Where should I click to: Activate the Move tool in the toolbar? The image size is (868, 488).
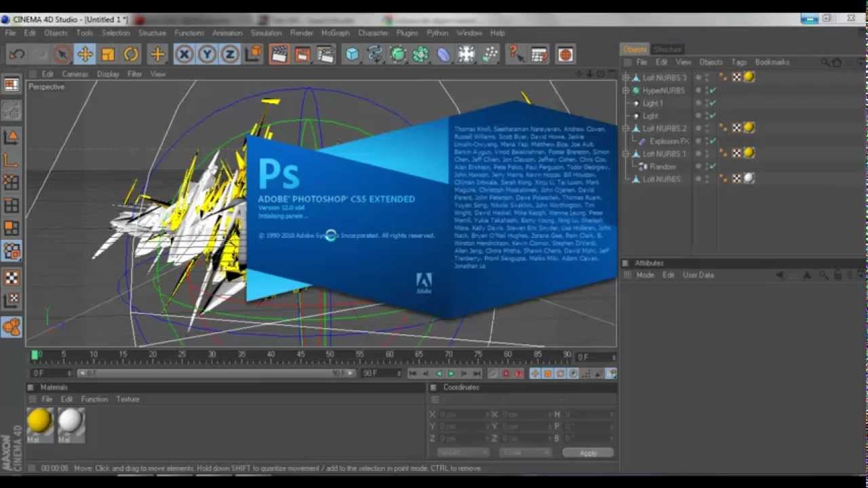coord(85,54)
